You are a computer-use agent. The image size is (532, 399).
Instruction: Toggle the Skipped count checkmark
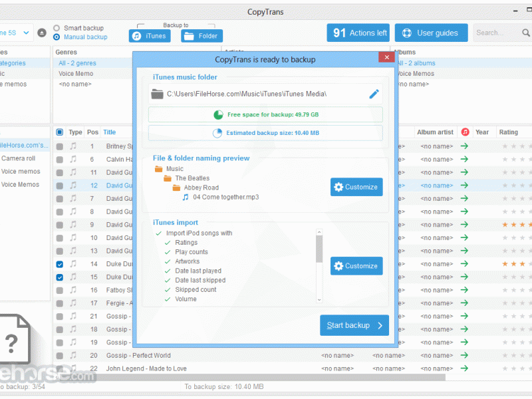[168, 290]
